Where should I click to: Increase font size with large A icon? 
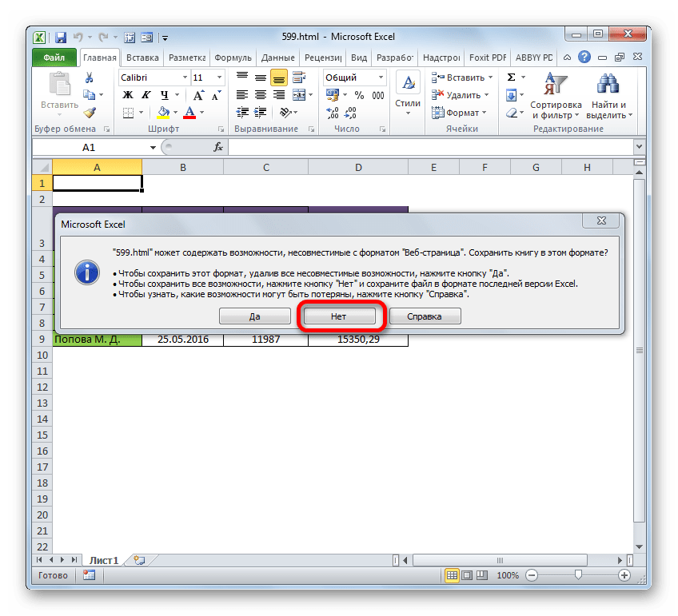tap(198, 95)
